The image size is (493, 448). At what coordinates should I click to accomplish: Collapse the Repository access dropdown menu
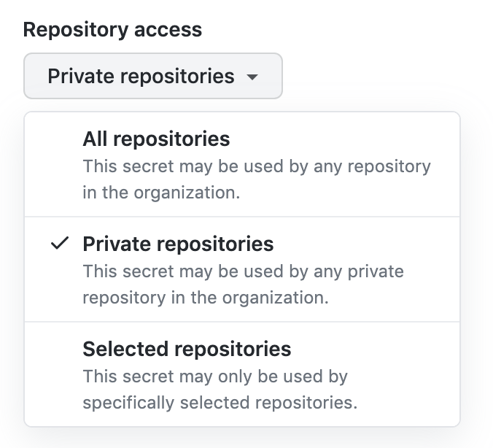(x=152, y=76)
